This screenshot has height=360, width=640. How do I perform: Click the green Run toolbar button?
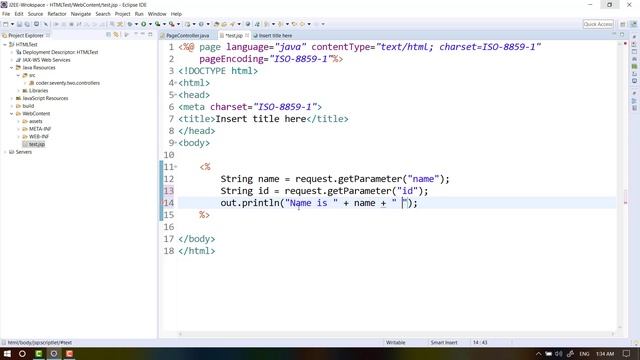point(144,24)
